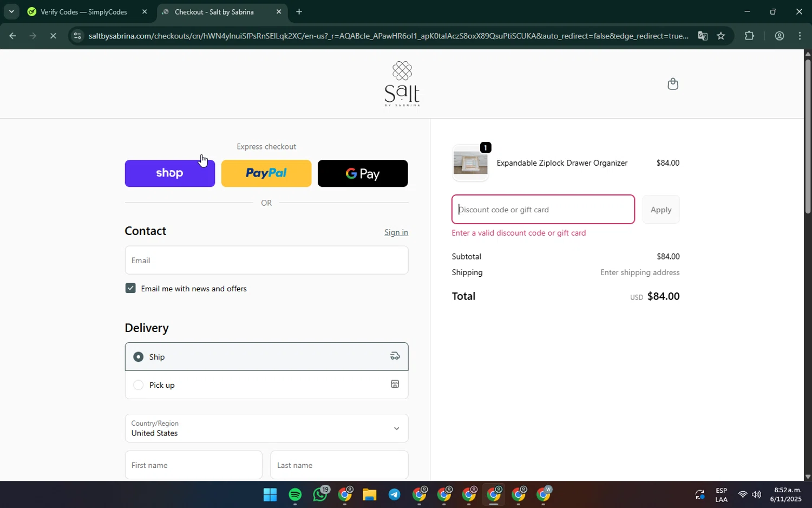The height and width of the screenshot is (508, 812).
Task: Click the Salt by Sabrina logo
Action: (x=402, y=83)
